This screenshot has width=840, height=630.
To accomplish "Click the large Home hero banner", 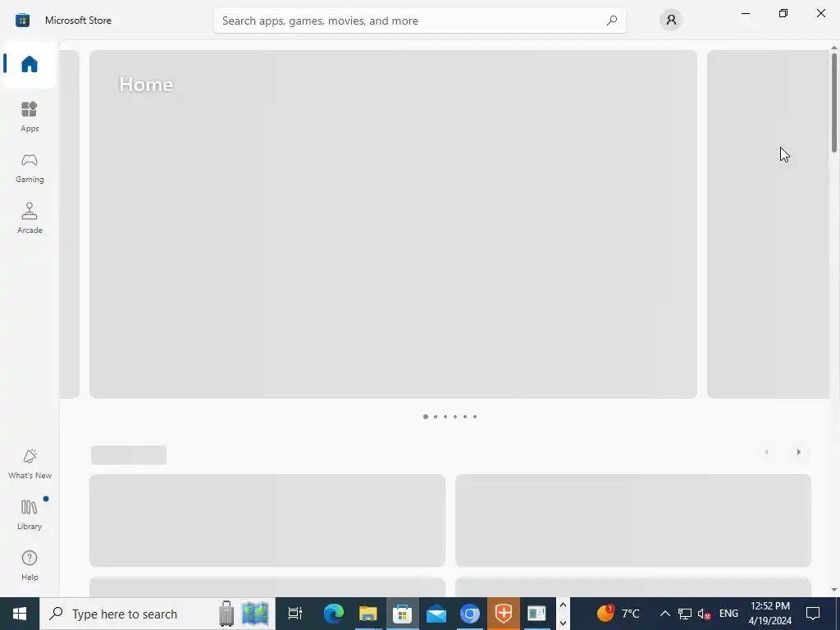I will [393, 224].
